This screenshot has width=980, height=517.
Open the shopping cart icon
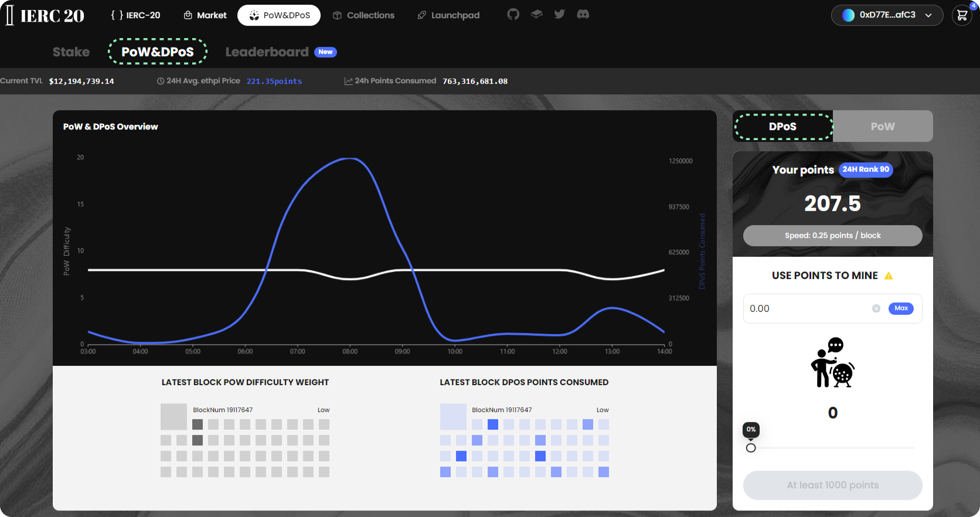(962, 16)
